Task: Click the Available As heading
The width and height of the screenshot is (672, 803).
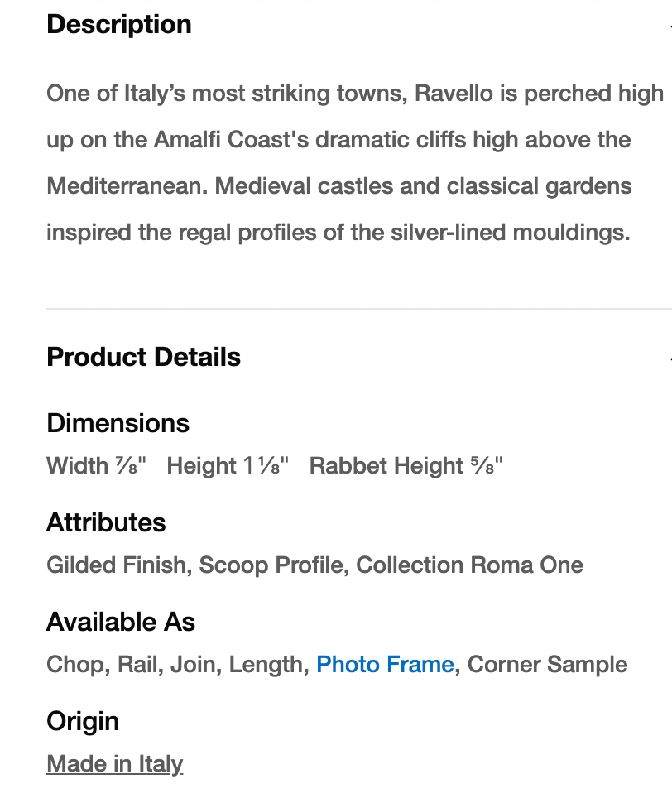Action: pyautogui.click(x=121, y=622)
